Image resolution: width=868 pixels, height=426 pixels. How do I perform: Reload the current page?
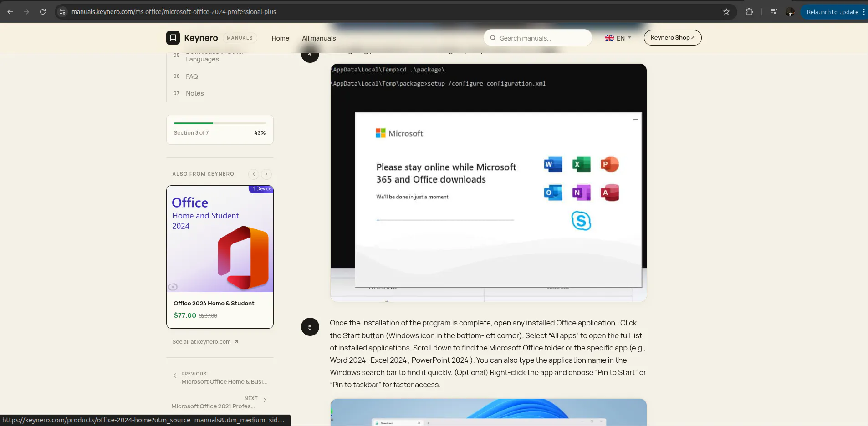click(43, 12)
